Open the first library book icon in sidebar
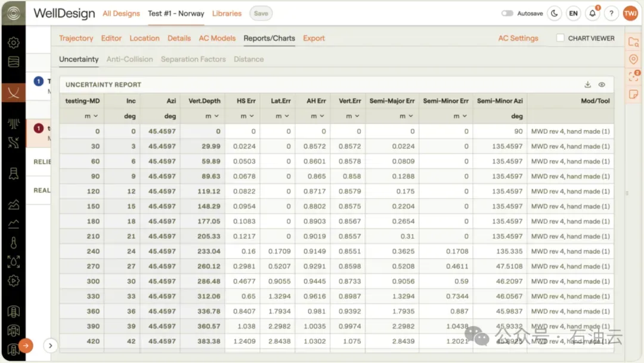Screen dimensions: 644x363 (14, 312)
